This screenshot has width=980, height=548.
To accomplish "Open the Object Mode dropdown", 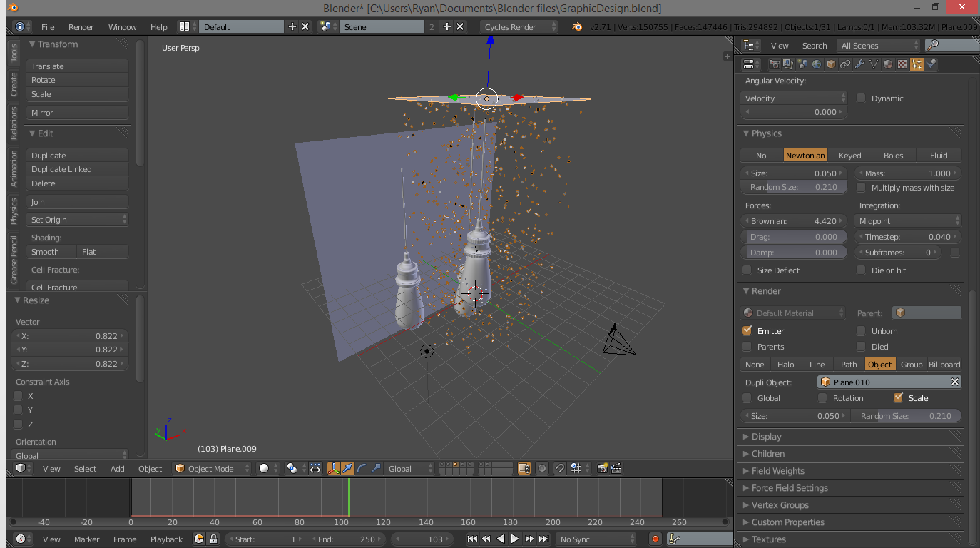I will pos(213,468).
